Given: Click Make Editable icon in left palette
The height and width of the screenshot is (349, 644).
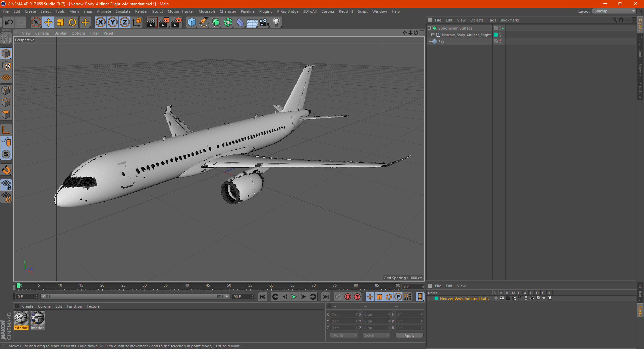Looking at the screenshot, I should pyautogui.click(x=6, y=38).
